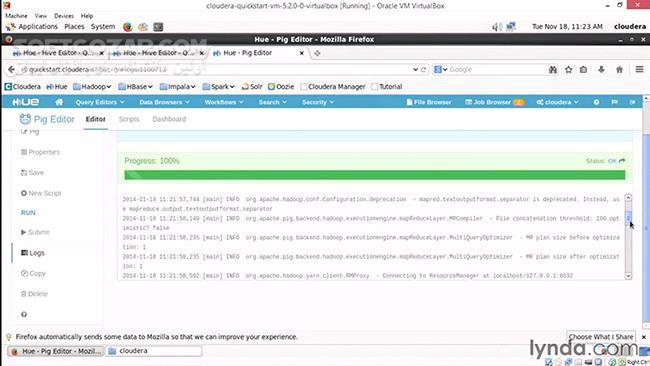Expand the HBase bookmarks folder
The width and height of the screenshot is (650, 366).
coord(136,87)
